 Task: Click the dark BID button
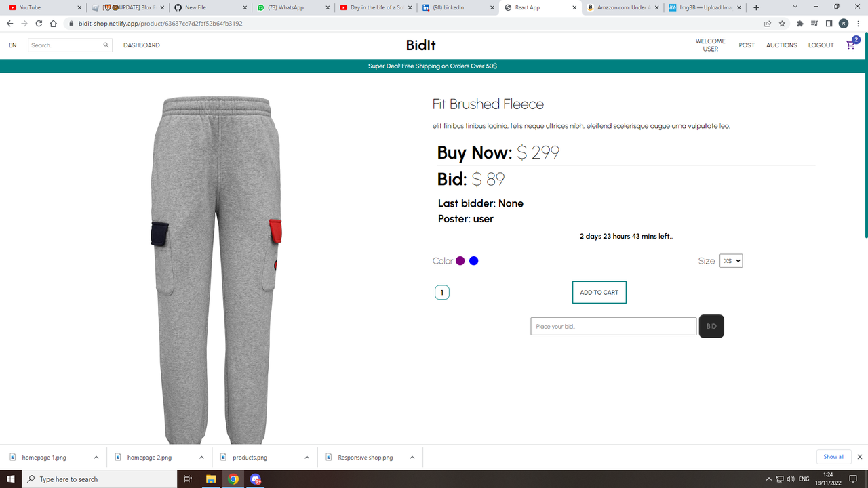click(711, 326)
